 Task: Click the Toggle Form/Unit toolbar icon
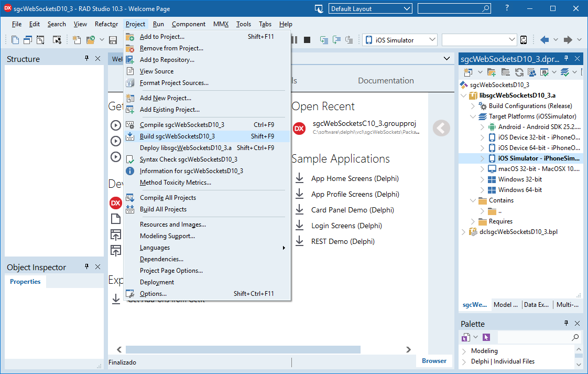click(40, 40)
